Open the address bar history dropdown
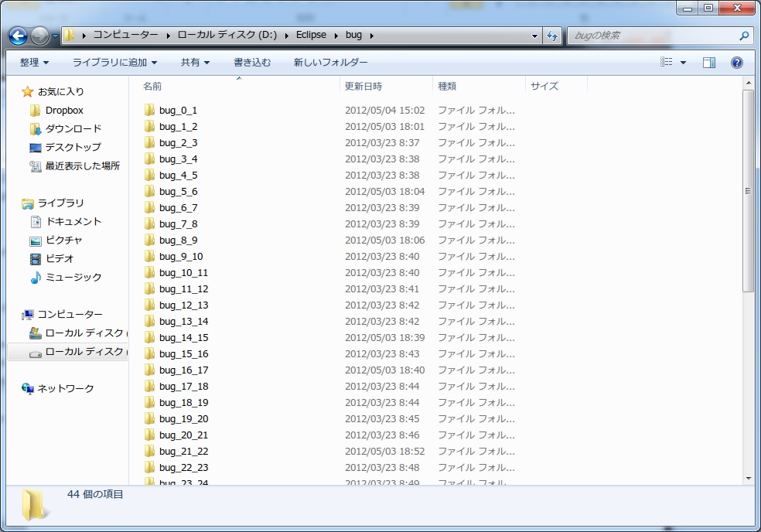The height and width of the screenshot is (532, 761). (534, 36)
